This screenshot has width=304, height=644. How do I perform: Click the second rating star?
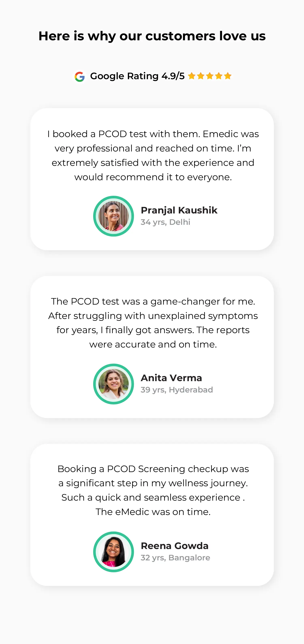201,76
